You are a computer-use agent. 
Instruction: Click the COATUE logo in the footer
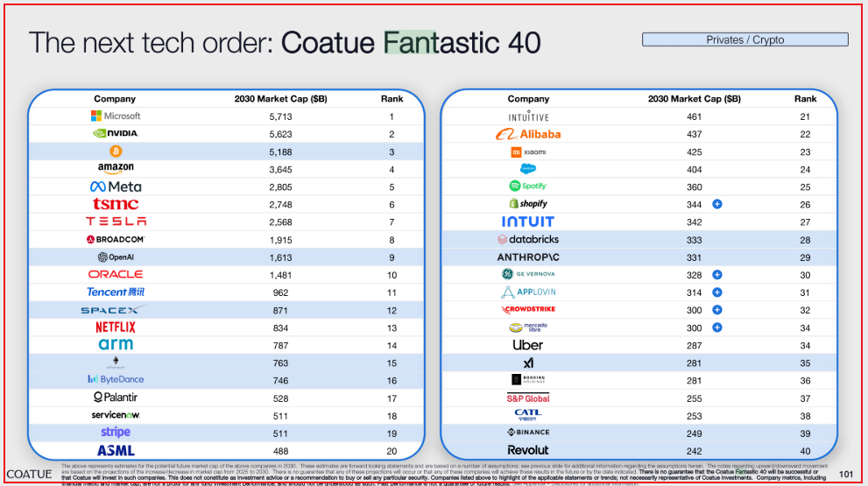point(29,474)
